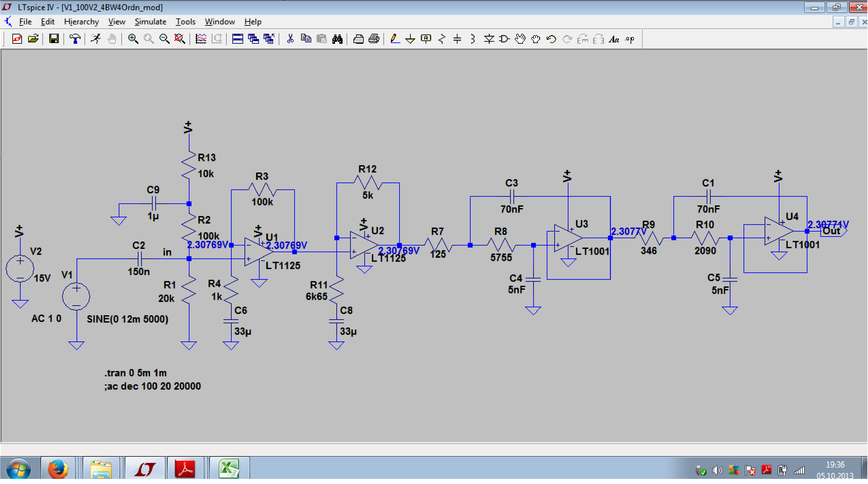Select the Capacitor placement tool

tap(457, 39)
